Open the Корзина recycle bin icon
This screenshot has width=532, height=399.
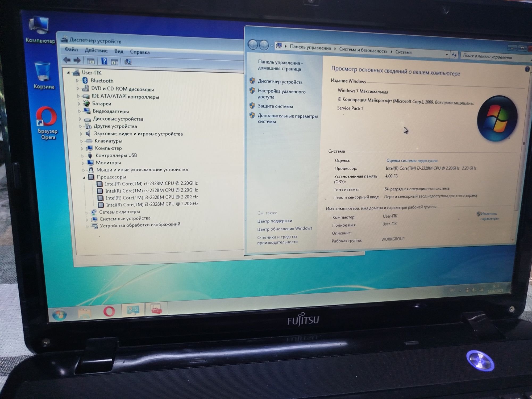point(43,76)
